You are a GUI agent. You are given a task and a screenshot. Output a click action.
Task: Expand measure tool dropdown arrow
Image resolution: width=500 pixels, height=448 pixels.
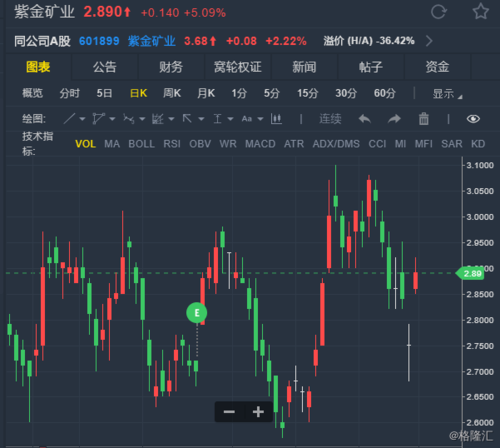coord(230,119)
